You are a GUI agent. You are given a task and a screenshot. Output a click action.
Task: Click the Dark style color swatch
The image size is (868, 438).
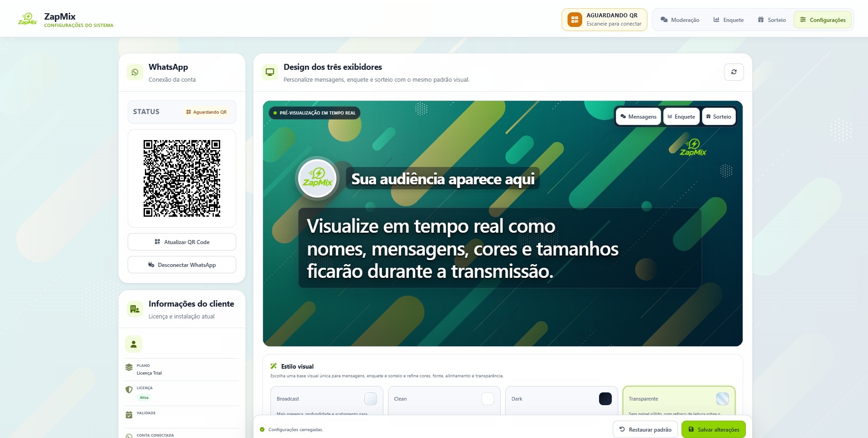point(605,399)
